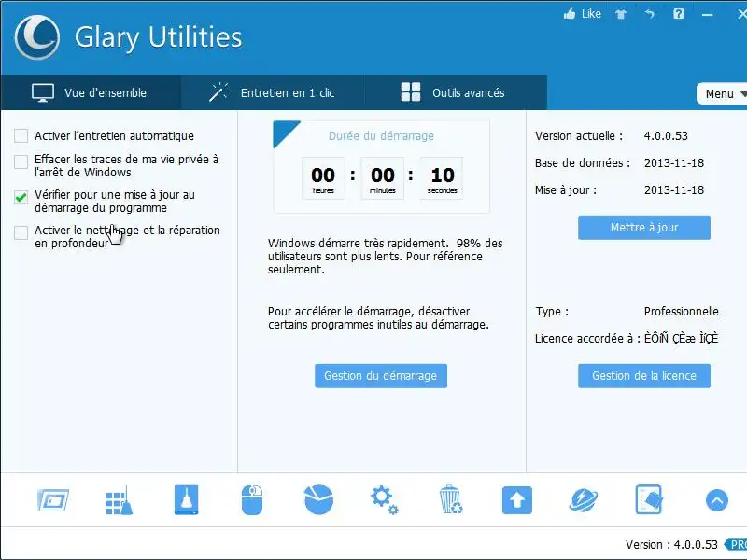The image size is (747, 560).
Task: Enable Activer l'entretien automatique checkbox
Action: [21, 135]
